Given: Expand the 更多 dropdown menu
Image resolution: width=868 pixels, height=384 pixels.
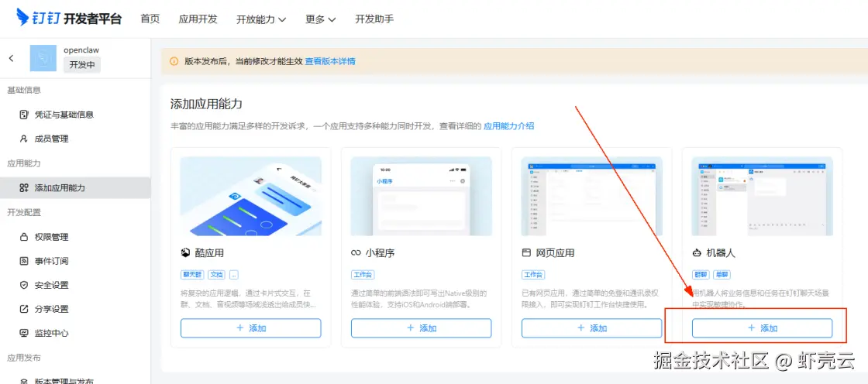Looking at the screenshot, I should point(321,19).
